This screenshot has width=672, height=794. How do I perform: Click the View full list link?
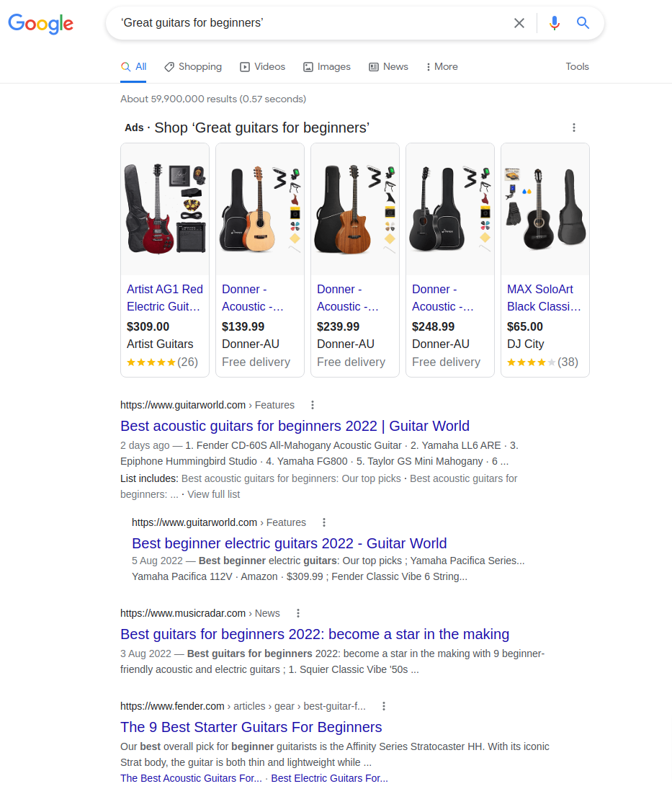coord(213,494)
